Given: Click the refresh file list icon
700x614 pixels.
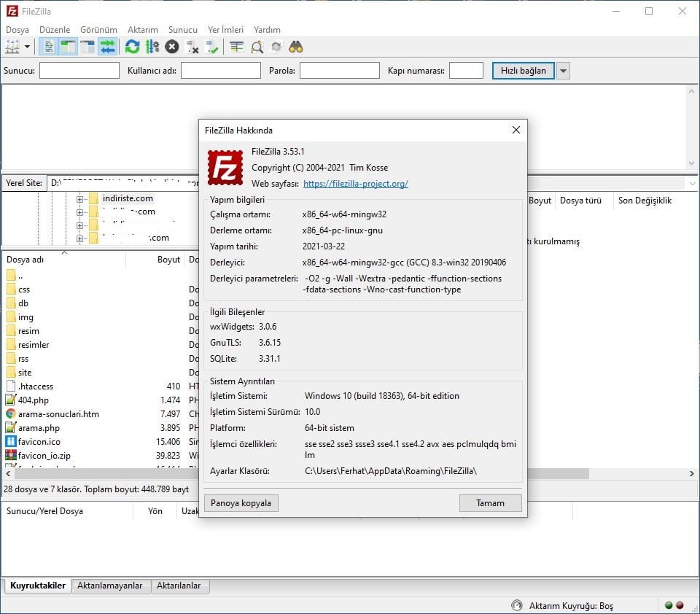Looking at the screenshot, I should [x=132, y=47].
